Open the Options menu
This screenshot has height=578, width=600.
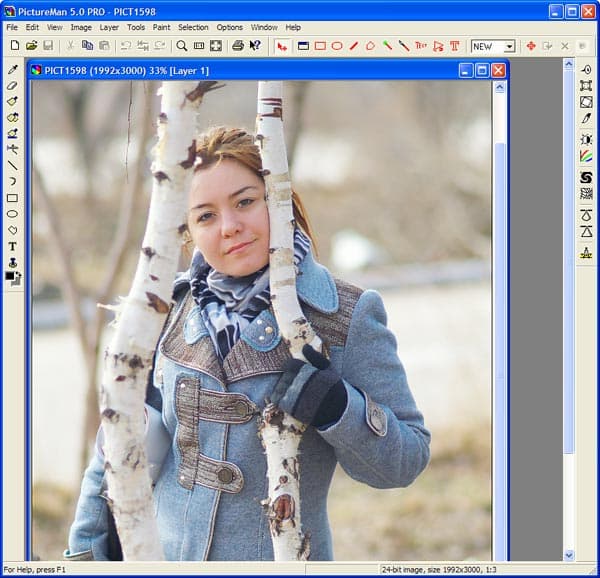(x=230, y=28)
